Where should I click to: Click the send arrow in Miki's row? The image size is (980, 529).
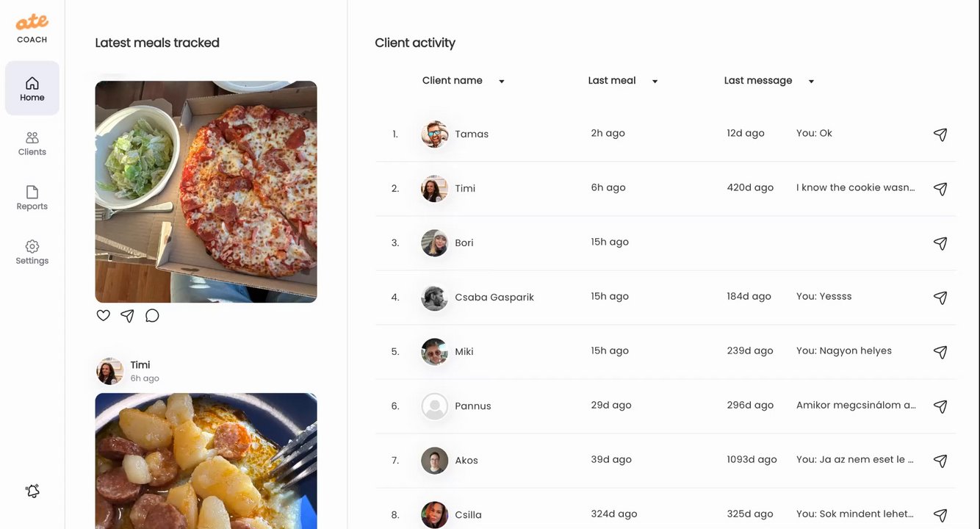point(940,352)
